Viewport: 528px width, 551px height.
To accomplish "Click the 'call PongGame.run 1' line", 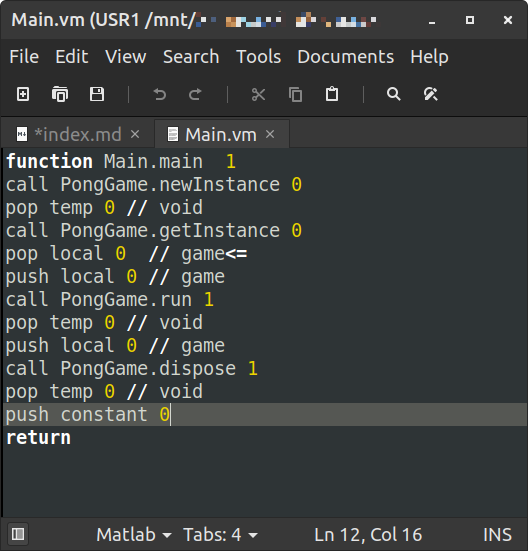I will tap(110, 300).
